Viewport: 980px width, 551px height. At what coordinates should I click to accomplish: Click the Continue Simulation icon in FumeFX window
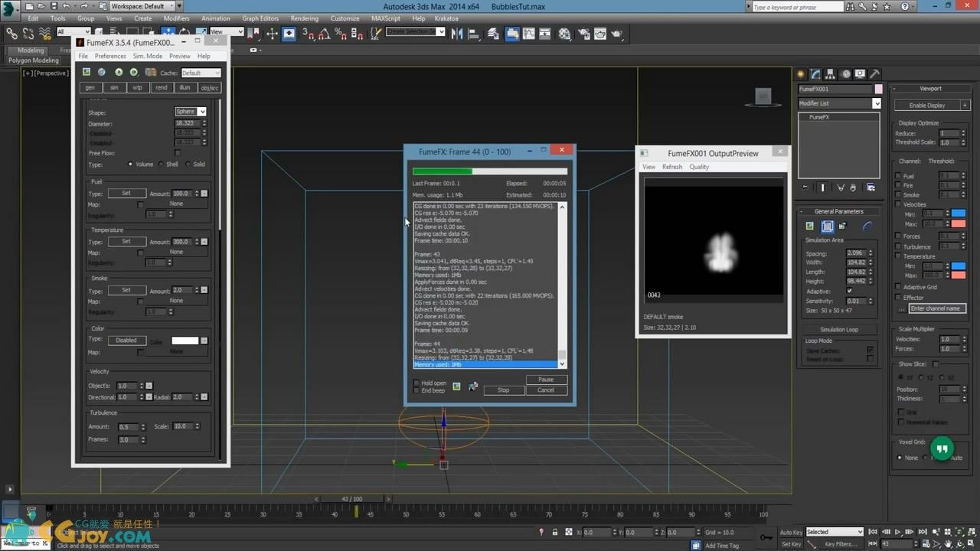click(x=133, y=72)
